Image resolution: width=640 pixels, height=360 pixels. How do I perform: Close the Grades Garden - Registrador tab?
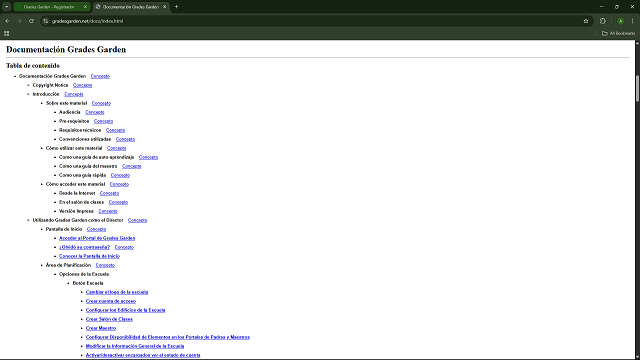(85, 7)
